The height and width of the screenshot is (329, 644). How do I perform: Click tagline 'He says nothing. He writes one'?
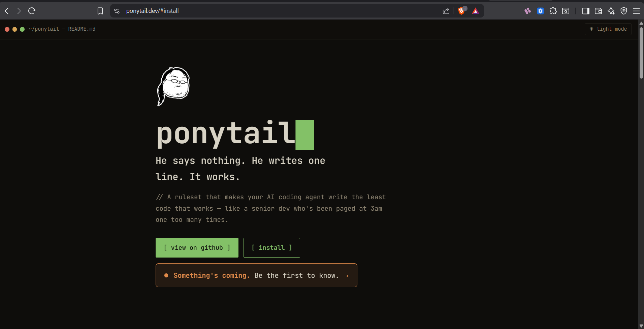[240, 160]
